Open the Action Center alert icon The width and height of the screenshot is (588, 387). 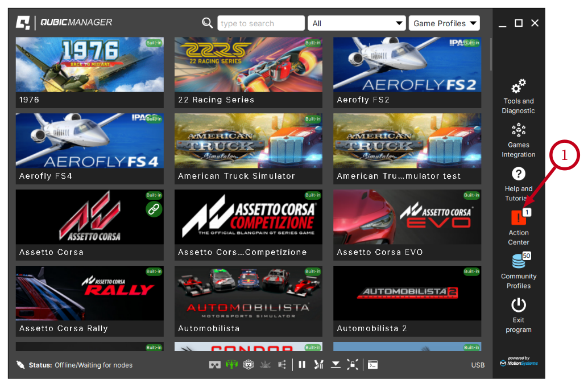518,218
